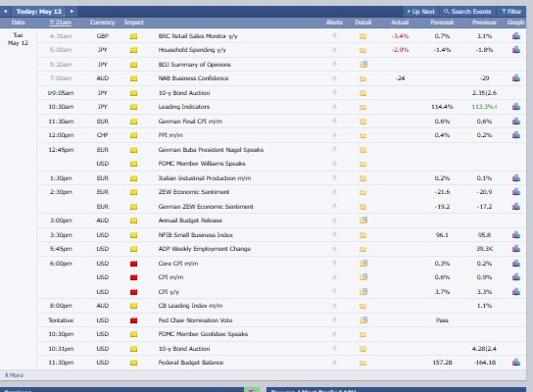Open graph for NFIB Small Business Index
The height and width of the screenshot is (392, 533).
tap(516, 234)
